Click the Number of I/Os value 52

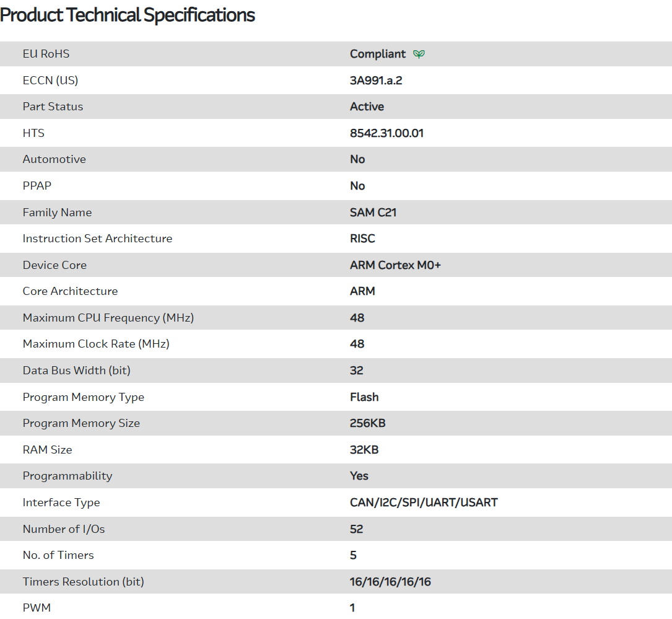[357, 529]
